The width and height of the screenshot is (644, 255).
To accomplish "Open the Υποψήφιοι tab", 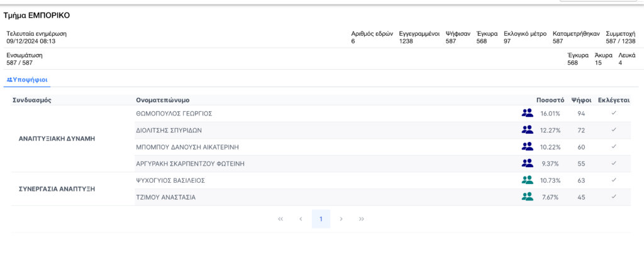I will [x=28, y=80].
